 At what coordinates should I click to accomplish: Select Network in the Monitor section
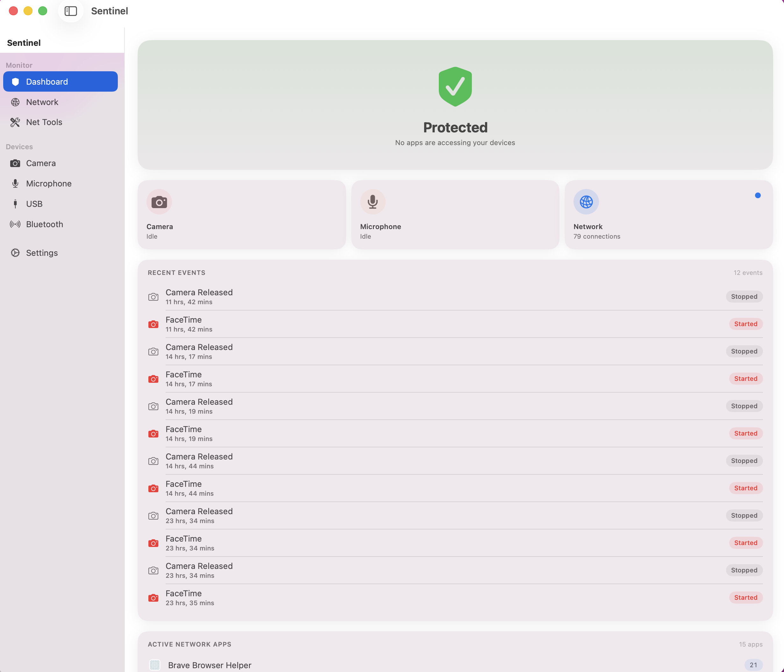[x=42, y=102]
